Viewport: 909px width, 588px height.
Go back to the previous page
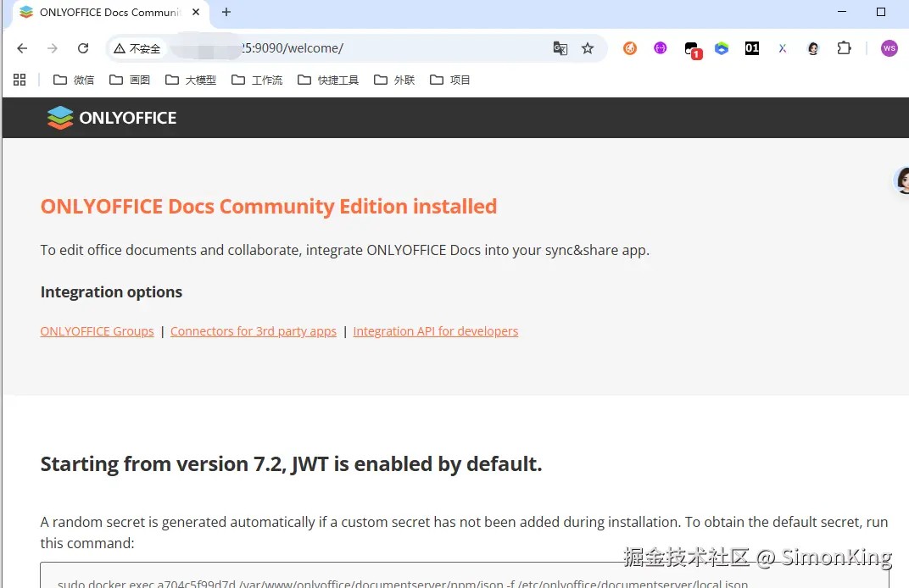click(x=22, y=48)
